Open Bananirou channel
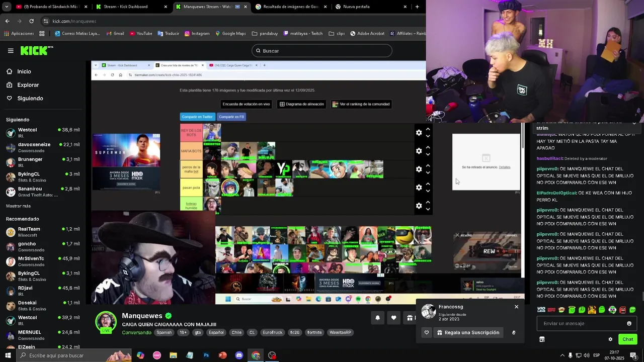This screenshot has height=362, width=644. [x=43, y=192]
